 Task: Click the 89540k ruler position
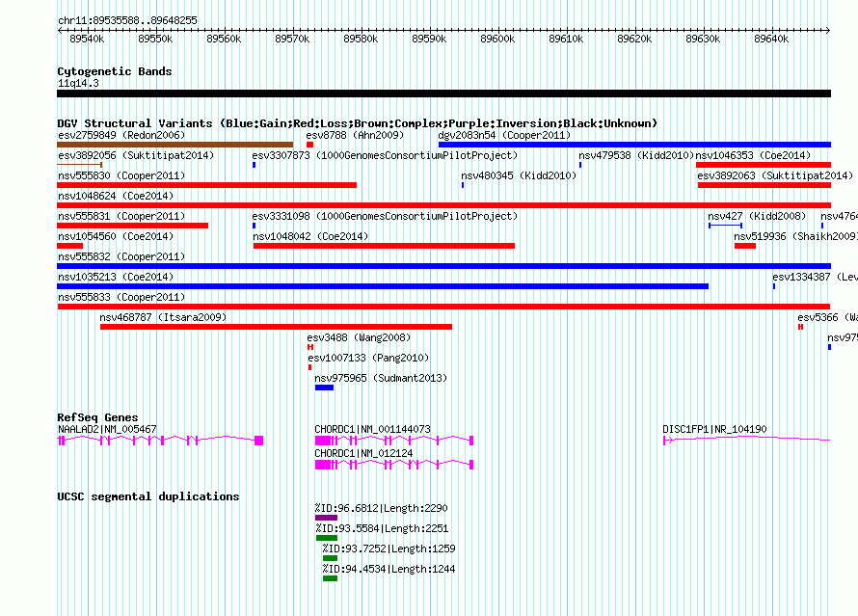pyautogui.click(x=87, y=39)
